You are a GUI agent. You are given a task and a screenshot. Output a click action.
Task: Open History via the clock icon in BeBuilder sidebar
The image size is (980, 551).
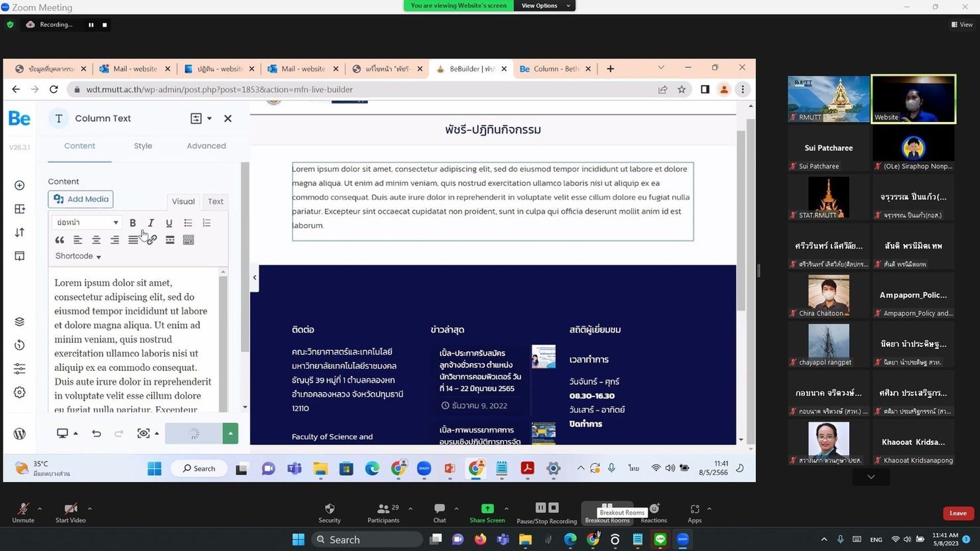19,345
